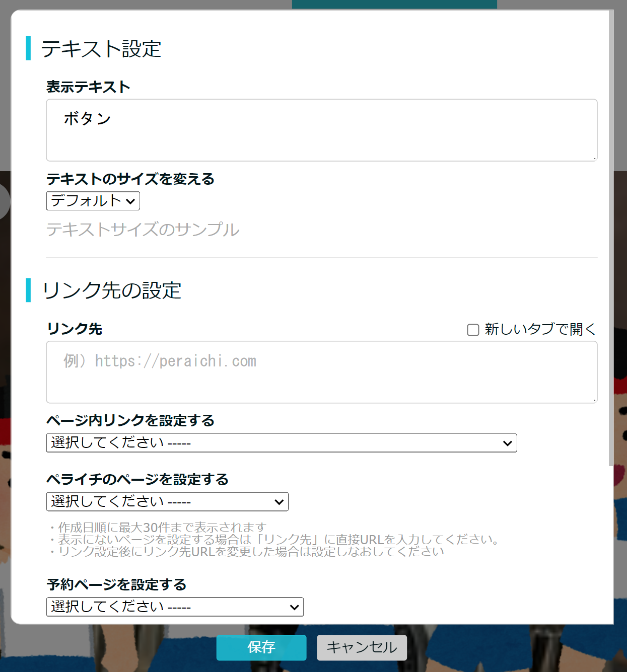Click the テキスト設定 heading
The image size is (627, 672).
[x=101, y=49]
